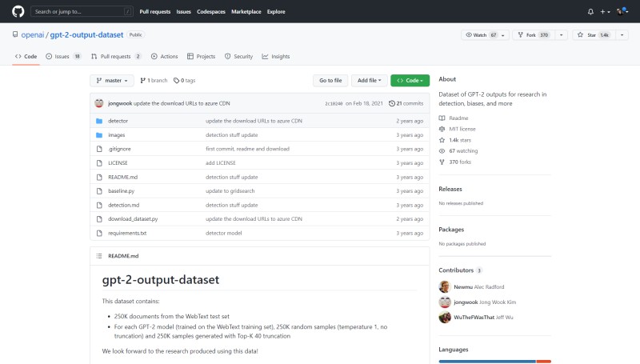Click the branch icon beside 1 branch

[x=143, y=80]
